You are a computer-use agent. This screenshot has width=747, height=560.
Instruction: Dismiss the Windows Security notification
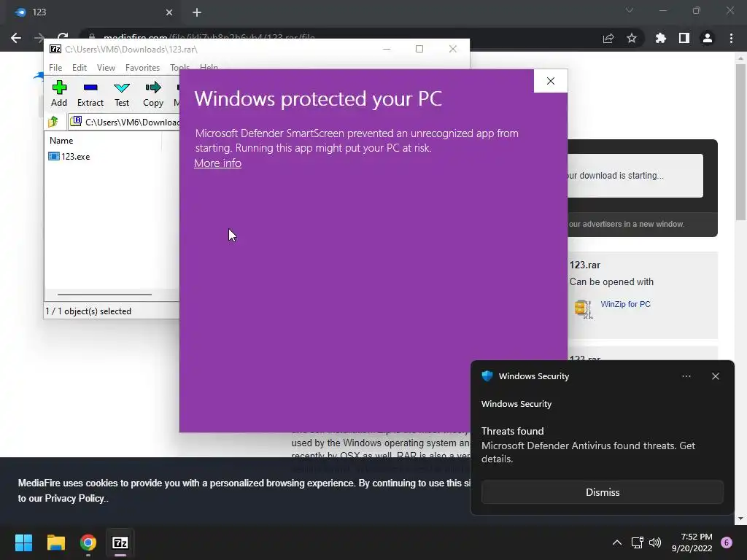coord(602,492)
